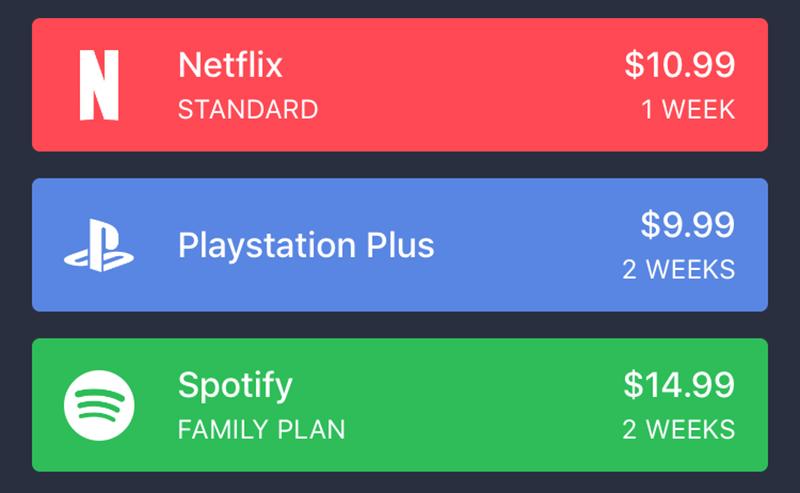Click the dark gap between Playstation and Spotify cards
The image size is (800, 493).
pos(400,325)
